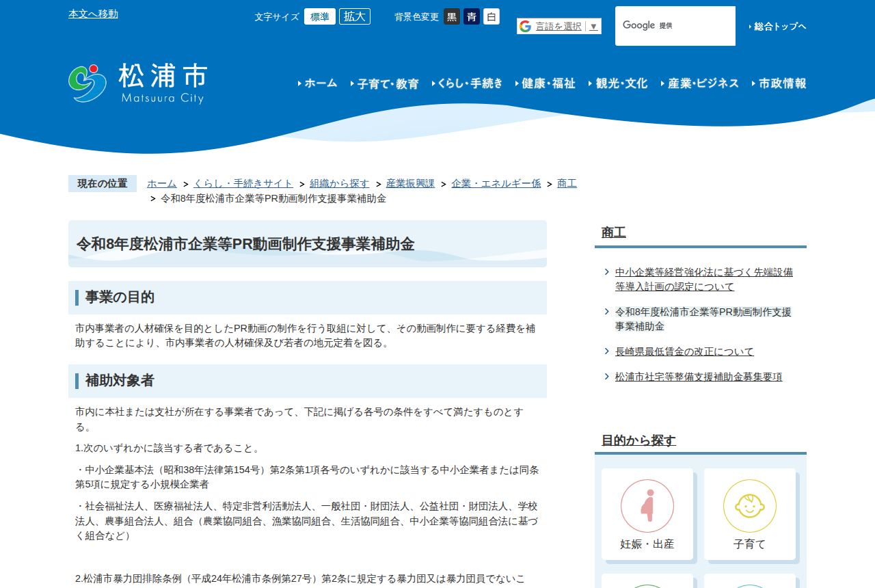Switch background color to blue (青)
Viewport: 875px width, 588px height.
[x=472, y=16]
